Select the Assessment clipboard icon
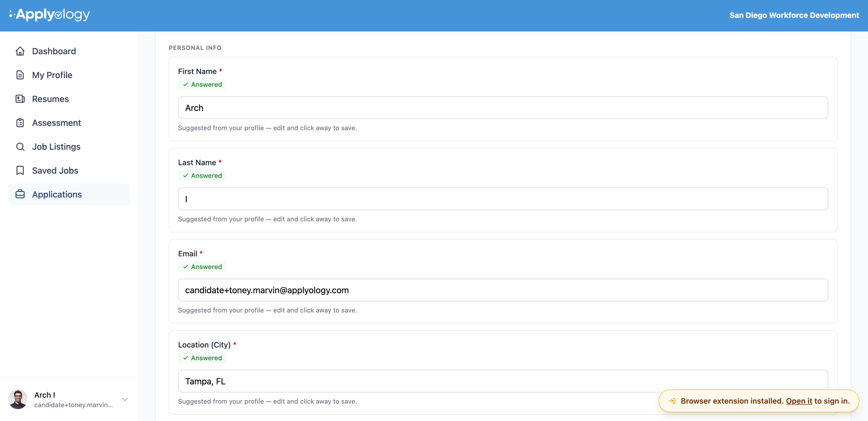Viewport: 868px width, 421px height. 20,123
